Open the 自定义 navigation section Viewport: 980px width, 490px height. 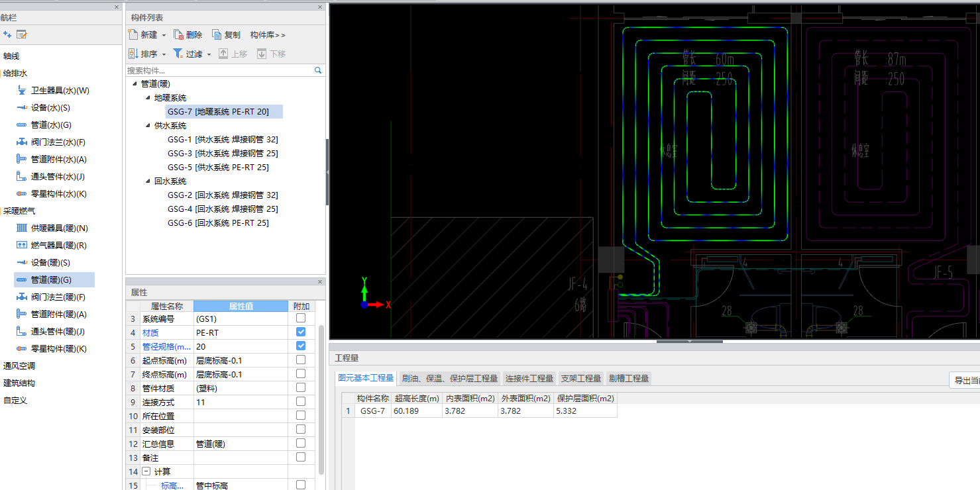(15, 400)
